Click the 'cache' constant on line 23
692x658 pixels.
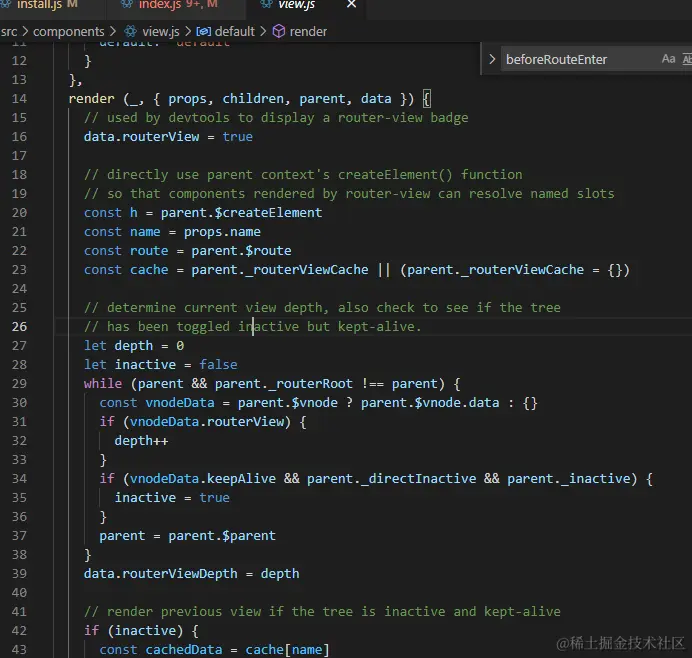[149, 270]
